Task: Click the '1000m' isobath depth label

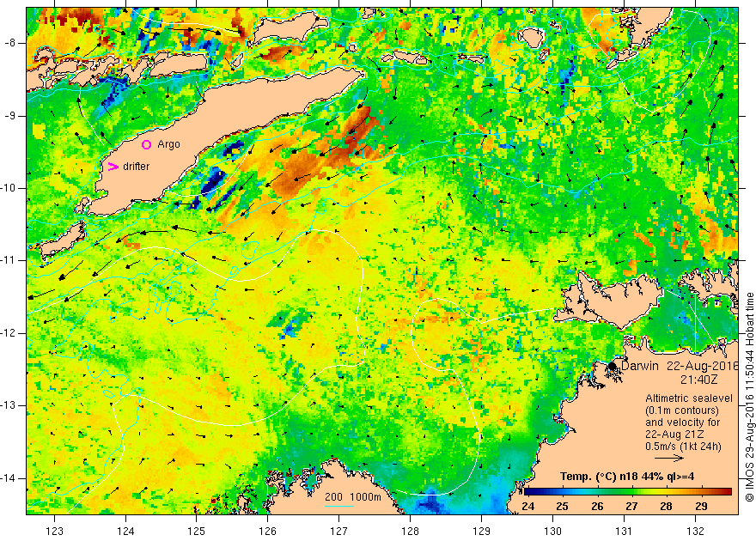Action: [365, 497]
